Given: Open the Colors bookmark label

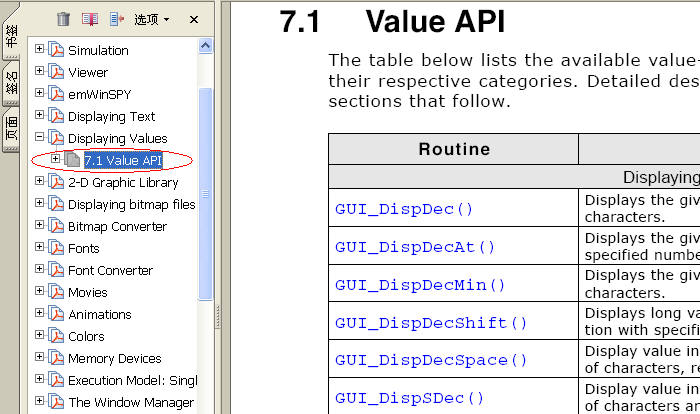Looking at the screenshot, I should 86,336.
